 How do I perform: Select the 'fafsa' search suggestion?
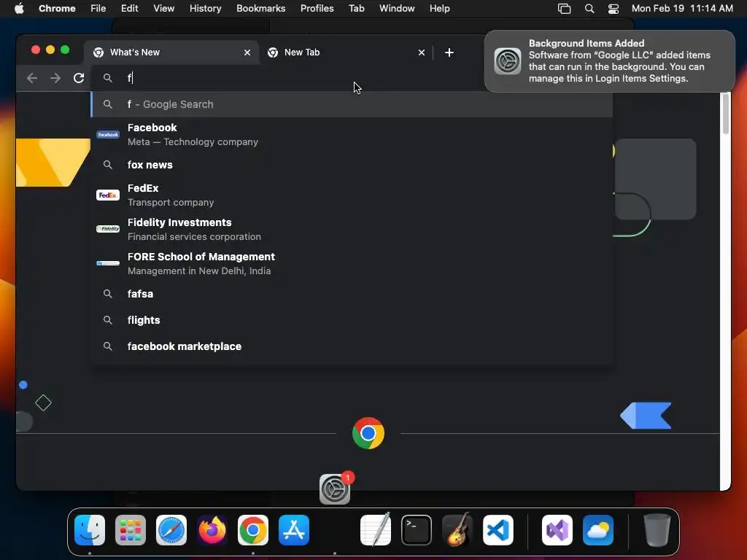coord(352,294)
